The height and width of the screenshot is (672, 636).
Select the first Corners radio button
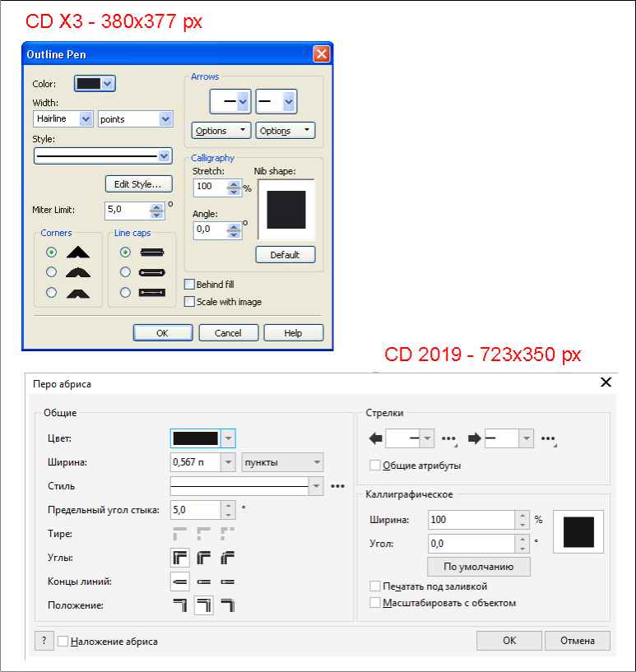(x=51, y=253)
